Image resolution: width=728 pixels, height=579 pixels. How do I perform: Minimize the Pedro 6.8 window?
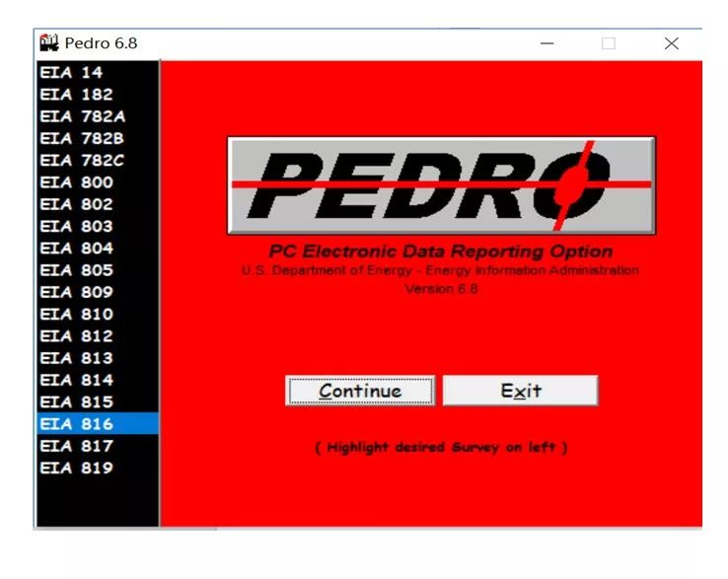pyautogui.click(x=546, y=43)
